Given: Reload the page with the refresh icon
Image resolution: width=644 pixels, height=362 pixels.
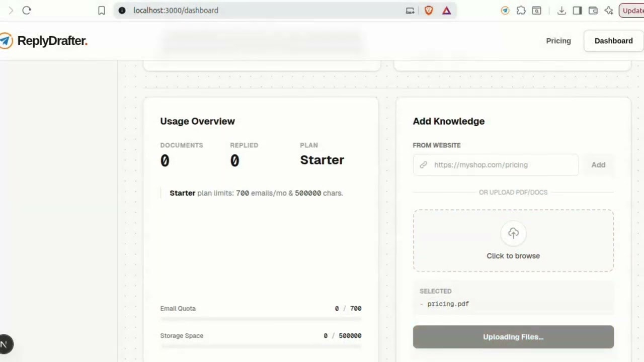Looking at the screenshot, I should click(27, 10).
